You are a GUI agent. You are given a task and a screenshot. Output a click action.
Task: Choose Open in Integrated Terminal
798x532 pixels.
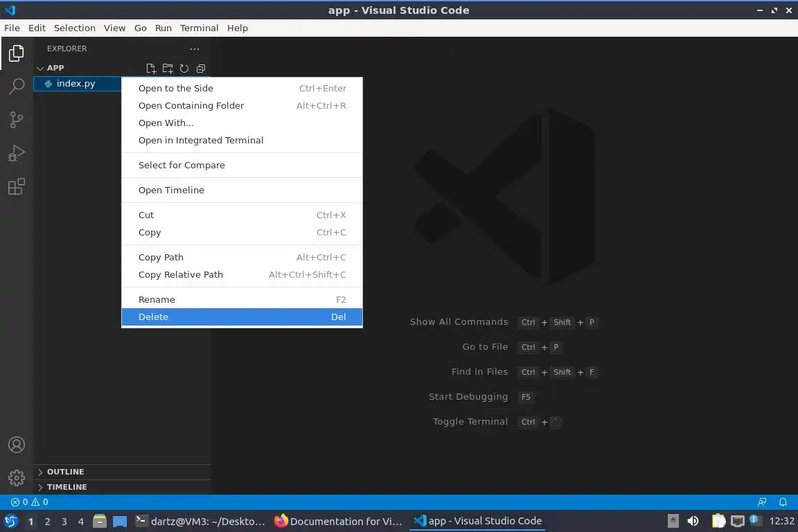click(242, 140)
